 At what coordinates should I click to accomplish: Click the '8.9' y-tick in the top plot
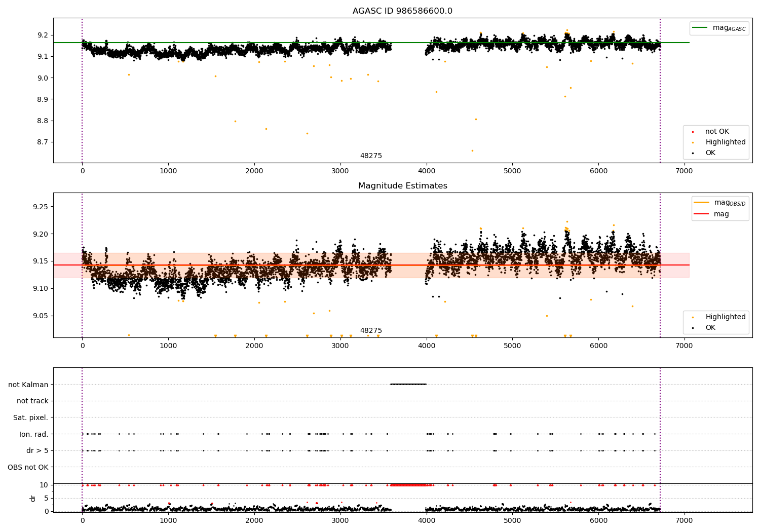pyautogui.click(x=43, y=99)
